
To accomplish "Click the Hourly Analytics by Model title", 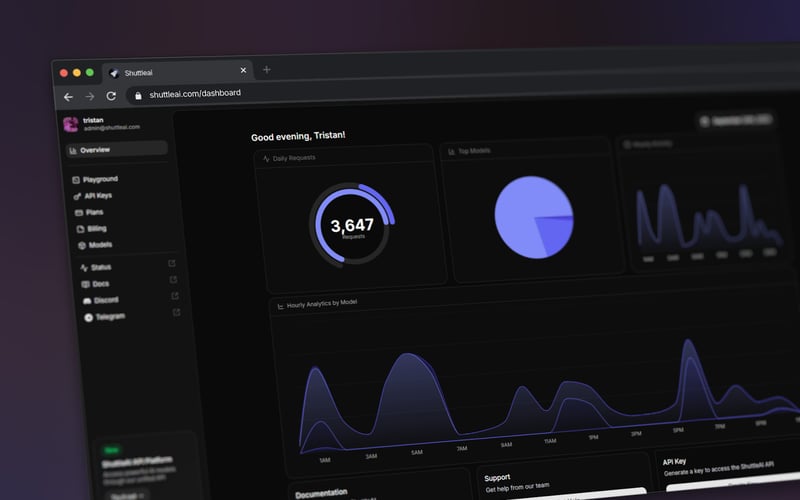I will pos(322,304).
